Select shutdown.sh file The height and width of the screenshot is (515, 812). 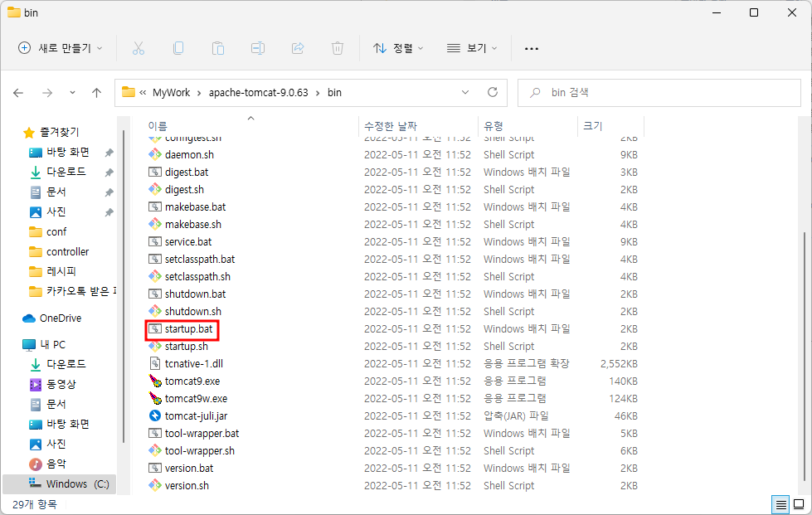(192, 312)
